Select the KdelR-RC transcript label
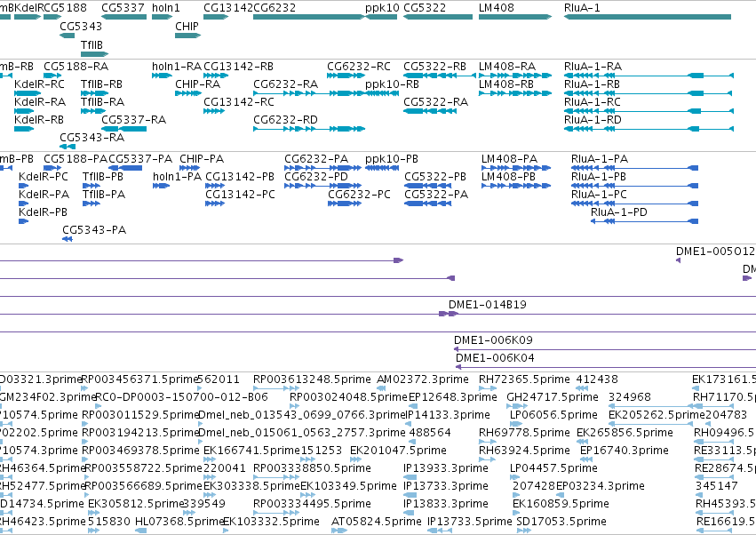Screen dimensions: 756x535 [39, 84]
